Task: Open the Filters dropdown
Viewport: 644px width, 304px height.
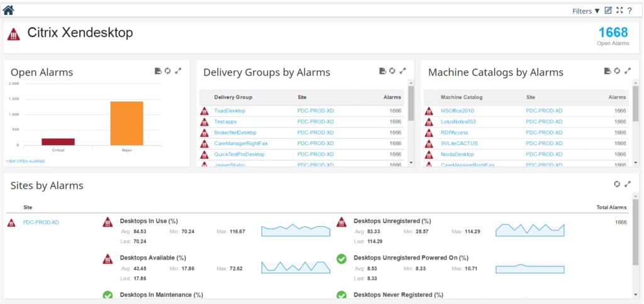Action: tap(586, 11)
